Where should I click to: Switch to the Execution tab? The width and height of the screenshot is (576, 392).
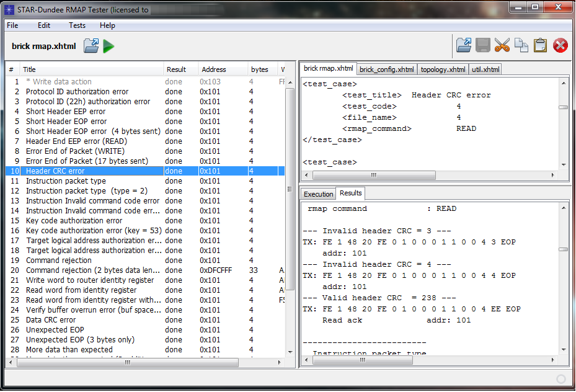click(x=318, y=194)
